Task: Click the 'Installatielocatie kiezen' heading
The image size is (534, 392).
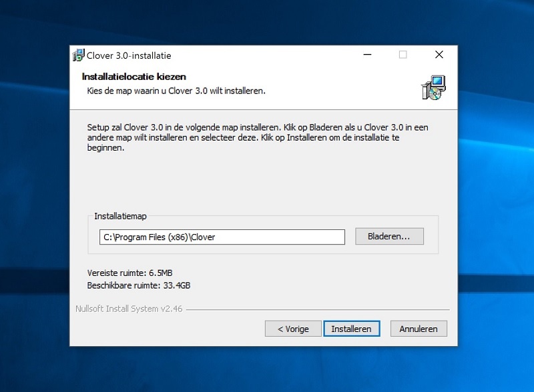Action: tap(134, 77)
